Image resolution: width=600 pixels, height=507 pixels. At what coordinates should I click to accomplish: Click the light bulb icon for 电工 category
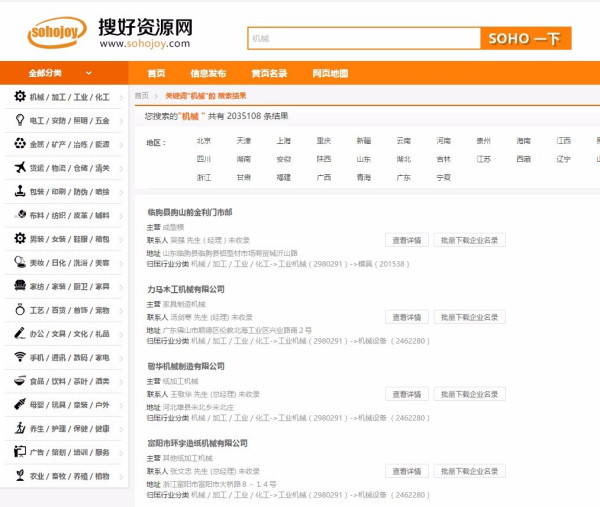19,120
